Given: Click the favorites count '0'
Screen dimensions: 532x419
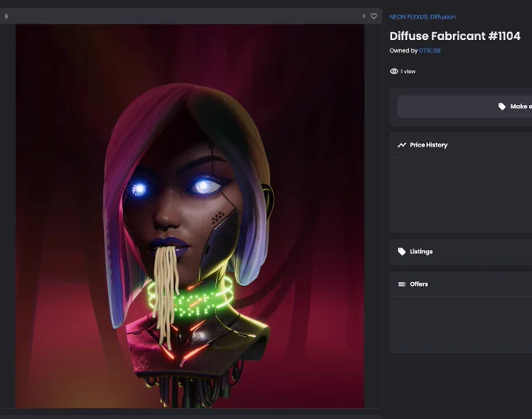Looking at the screenshot, I should [x=364, y=16].
